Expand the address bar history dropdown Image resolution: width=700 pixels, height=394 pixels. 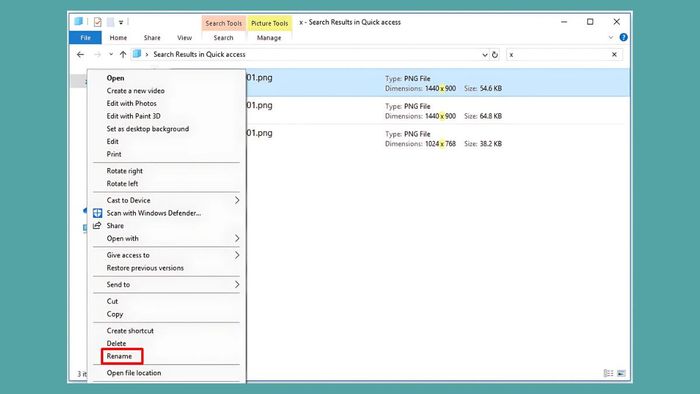[485, 55]
